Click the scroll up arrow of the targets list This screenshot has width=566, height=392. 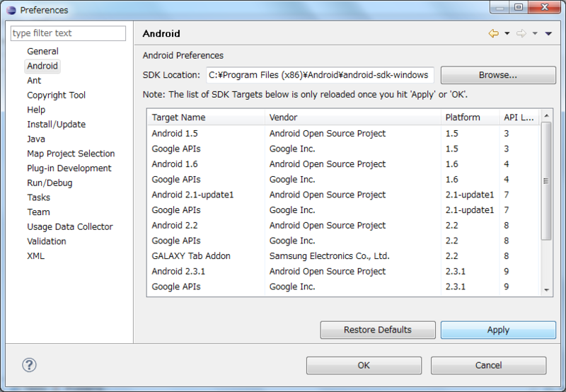point(546,115)
